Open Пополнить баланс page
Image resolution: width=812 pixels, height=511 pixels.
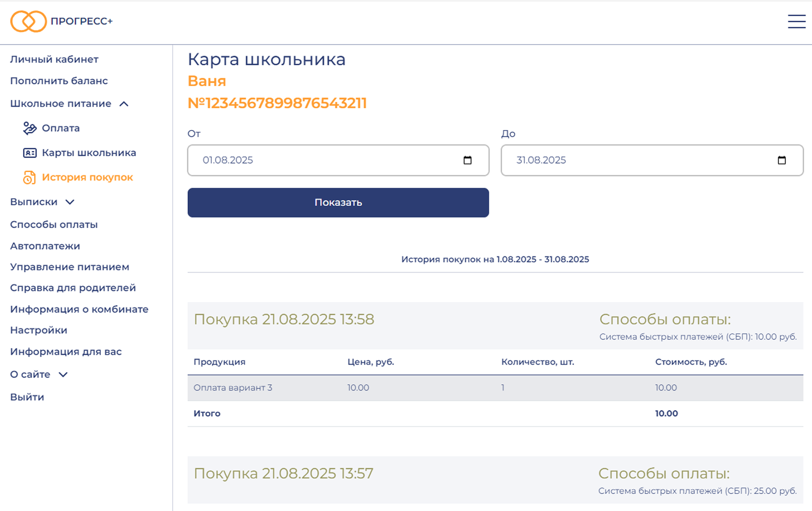point(59,81)
